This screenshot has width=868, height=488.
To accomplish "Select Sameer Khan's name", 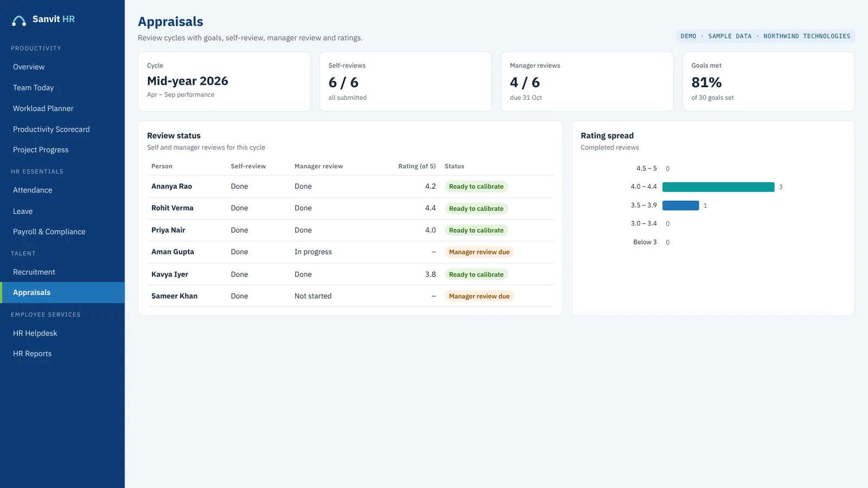I will (x=174, y=296).
